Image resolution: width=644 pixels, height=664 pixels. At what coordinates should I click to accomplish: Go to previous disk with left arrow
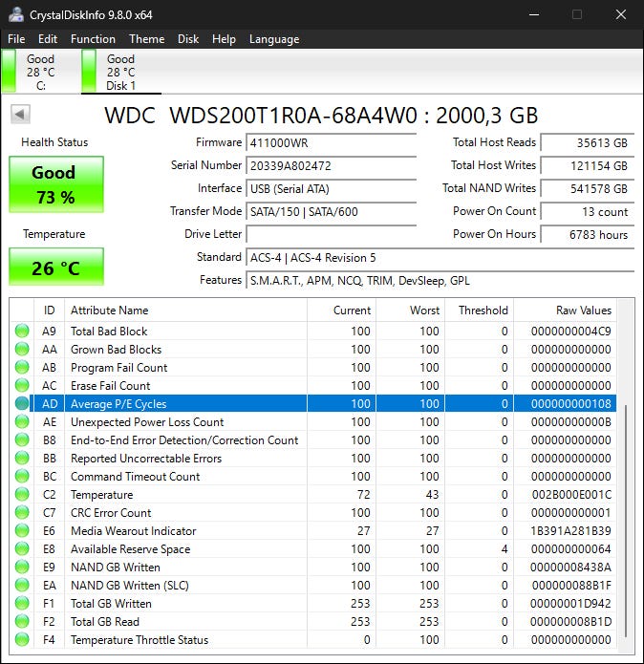pyautogui.click(x=20, y=114)
